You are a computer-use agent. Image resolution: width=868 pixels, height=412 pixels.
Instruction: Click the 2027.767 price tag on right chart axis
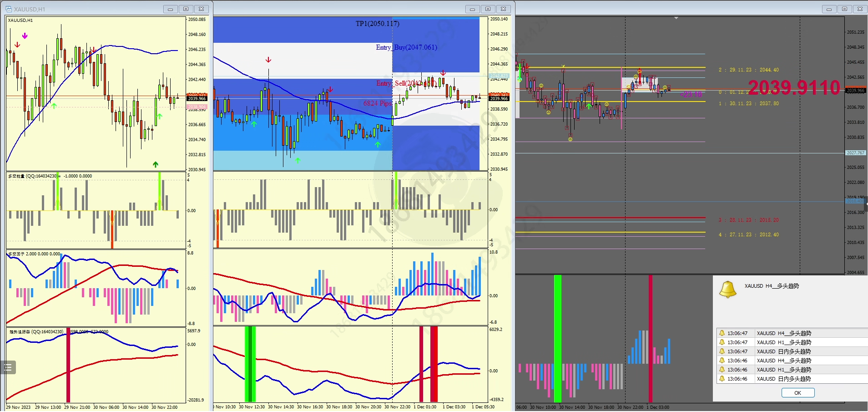pos(855,153)
